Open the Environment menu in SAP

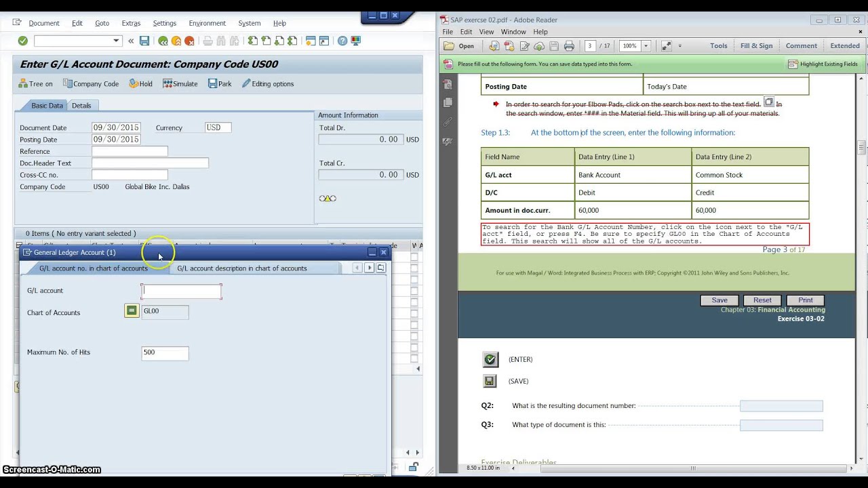207,23
